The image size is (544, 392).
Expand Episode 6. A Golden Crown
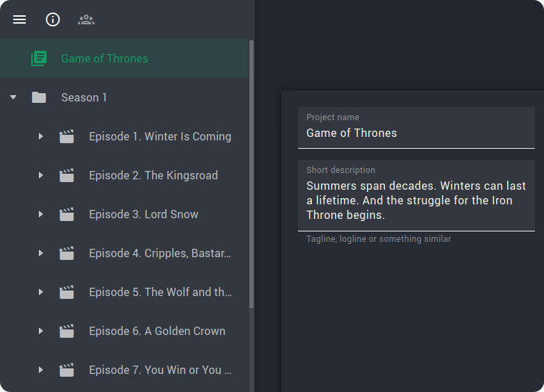[x=40, y=331]
